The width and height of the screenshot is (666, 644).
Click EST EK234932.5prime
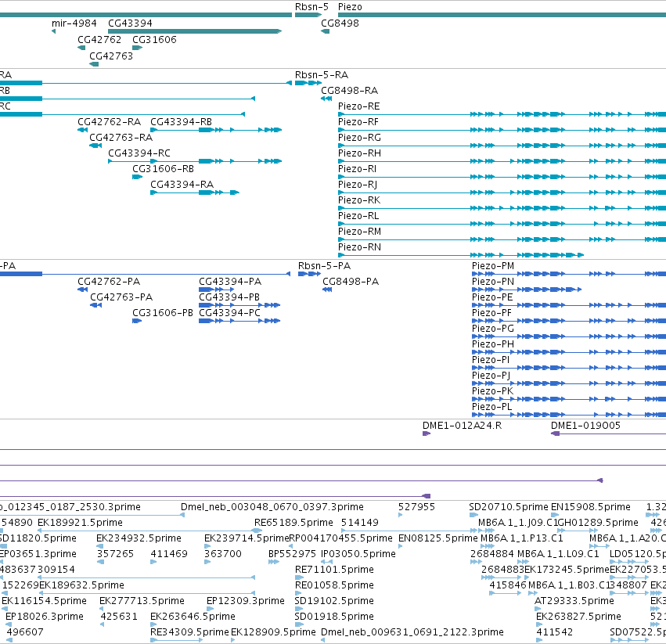139,538
